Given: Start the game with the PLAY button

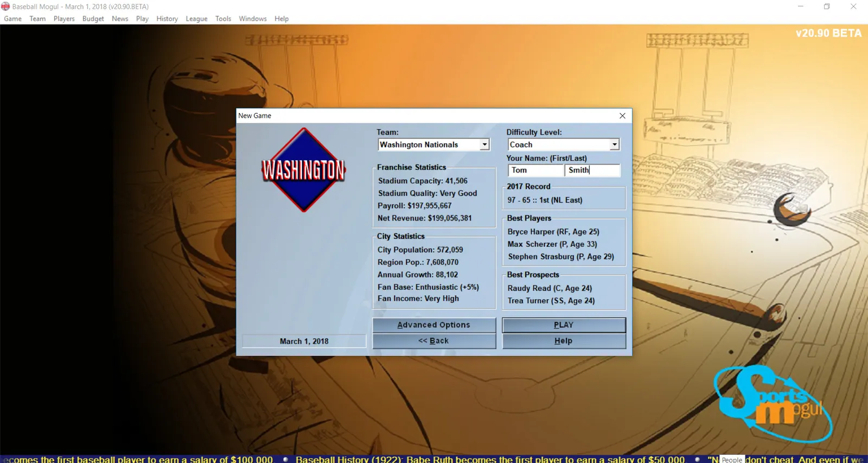Looking at the screenshot, I should pyautogui.click(x=564, y=325).
